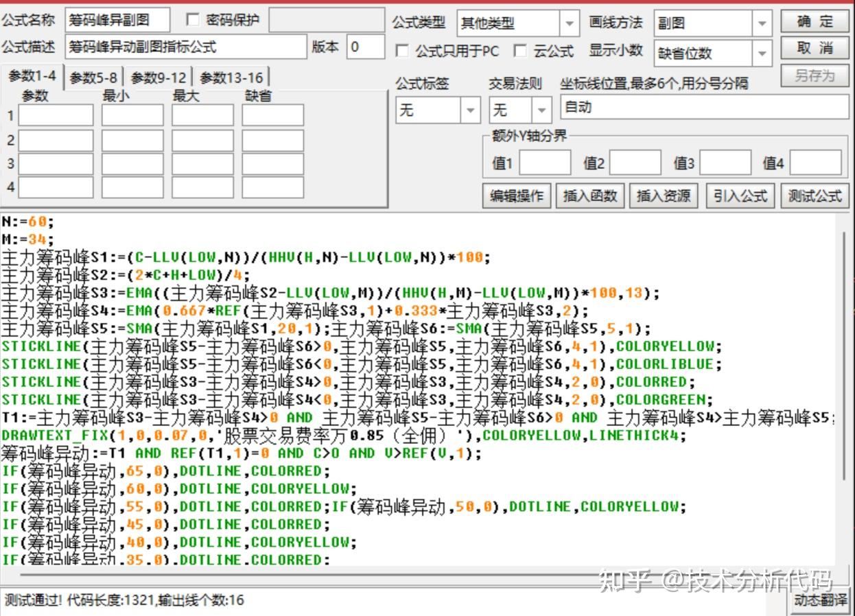Click the status text 测试通过! 代码长度:1321

tap(124, 600)
